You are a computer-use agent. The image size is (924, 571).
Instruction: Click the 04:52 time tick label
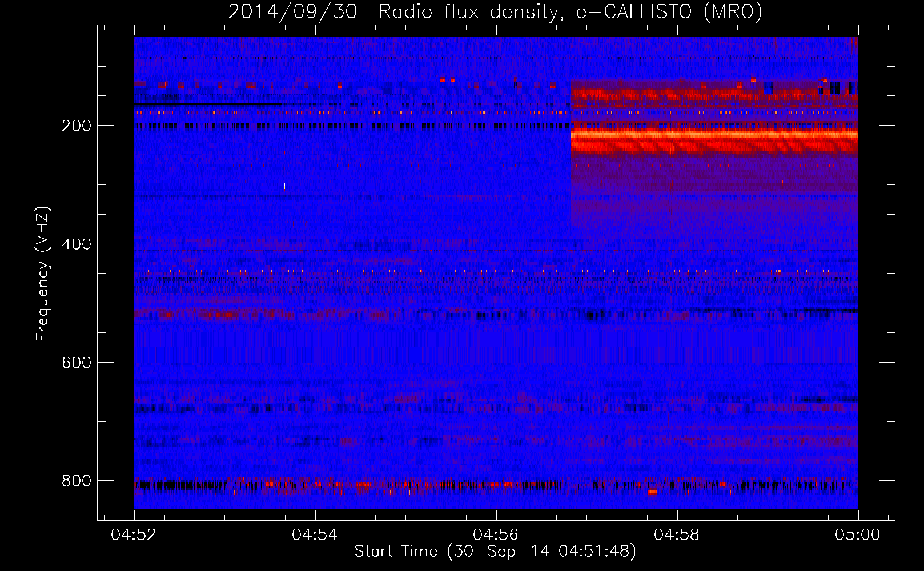pyautogui.click(x=134, y=534)
